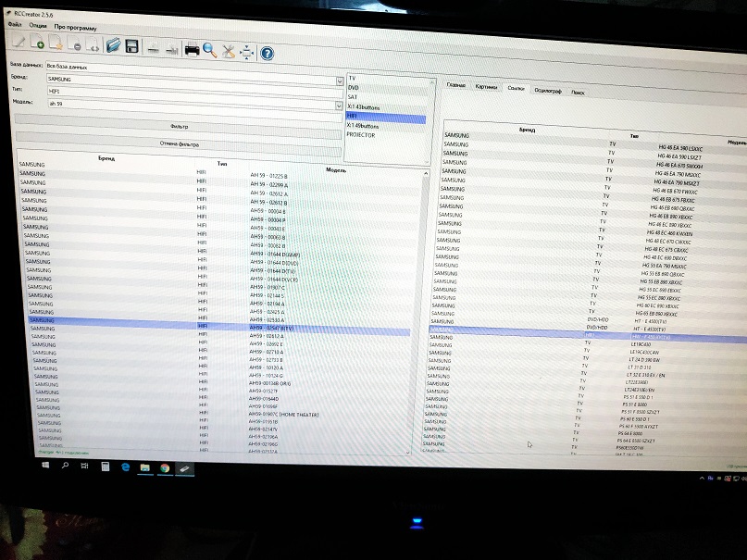Click the blue question mark help icon

tap(268, 53)
